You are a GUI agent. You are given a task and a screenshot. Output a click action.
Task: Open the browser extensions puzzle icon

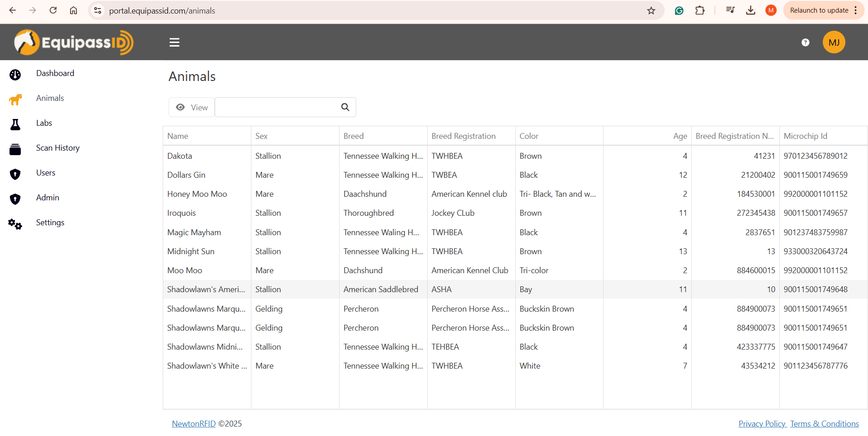[x=700, y=10]
